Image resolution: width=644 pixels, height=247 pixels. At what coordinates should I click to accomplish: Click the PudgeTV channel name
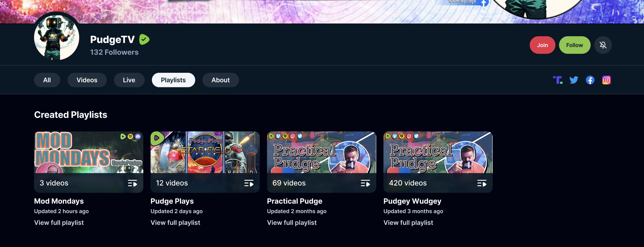(112, 40)
